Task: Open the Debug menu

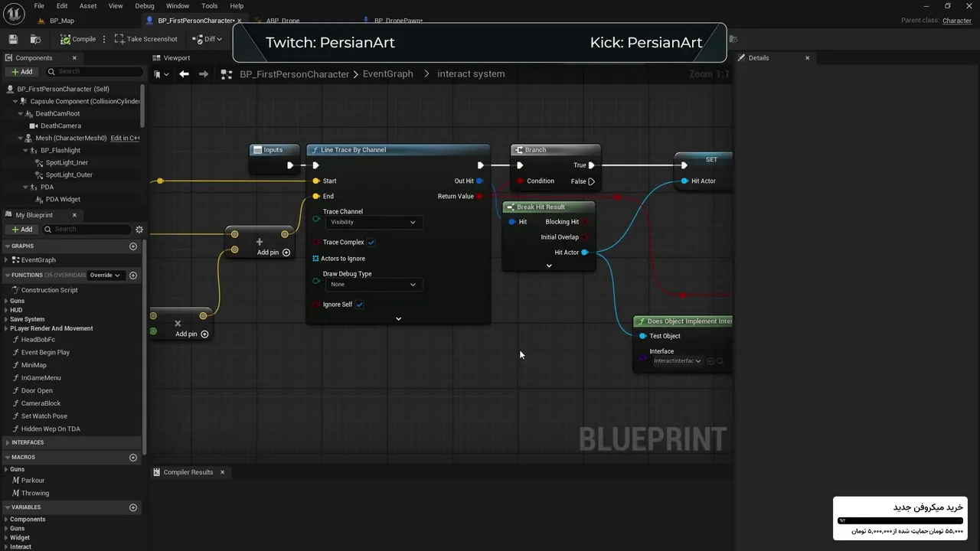Action: pyautogui.click(x=145, y=6)
